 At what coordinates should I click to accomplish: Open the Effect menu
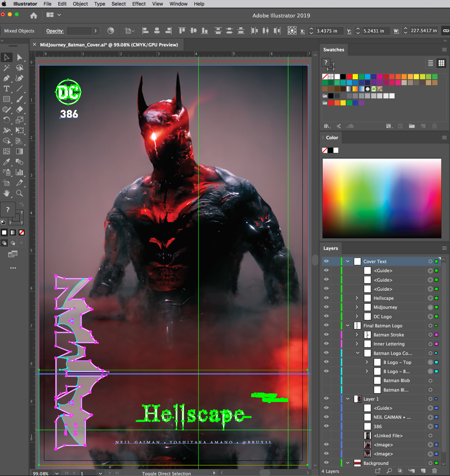[139, 4]
